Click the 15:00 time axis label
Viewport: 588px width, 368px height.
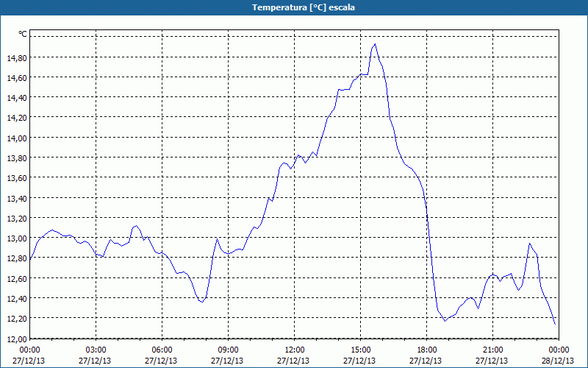(x=360, y=350)
